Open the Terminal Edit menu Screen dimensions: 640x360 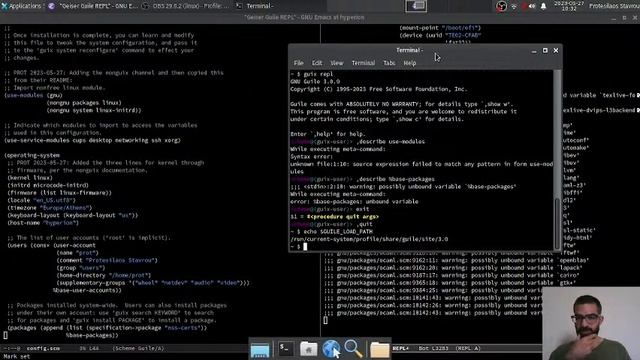click(x=317, y=63)
